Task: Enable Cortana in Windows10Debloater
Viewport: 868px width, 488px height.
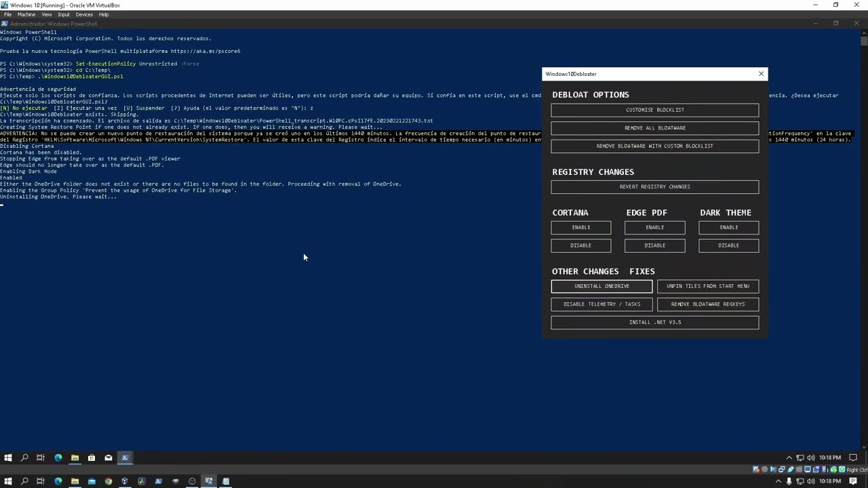Action: point(581,227)
